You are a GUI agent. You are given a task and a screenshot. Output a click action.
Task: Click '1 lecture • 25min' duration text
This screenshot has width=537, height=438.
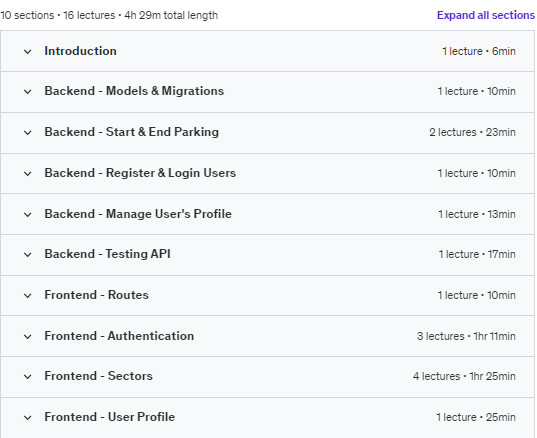pos(476,417)
